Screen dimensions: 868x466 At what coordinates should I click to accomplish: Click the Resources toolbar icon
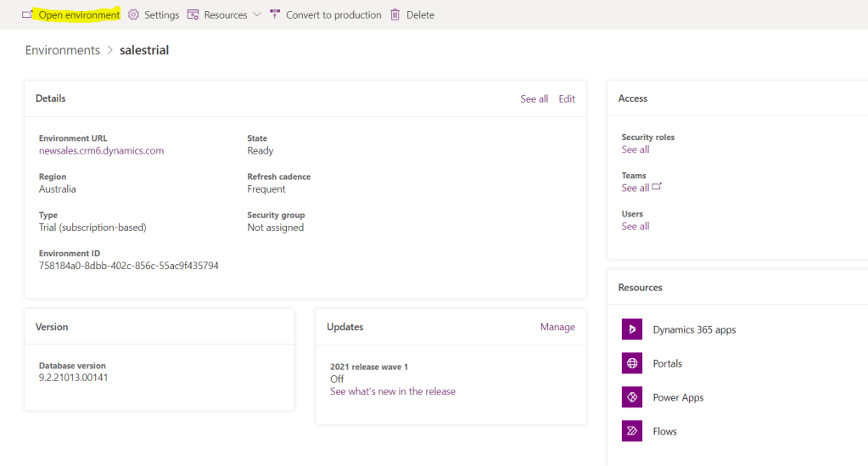tap(193, 14)
